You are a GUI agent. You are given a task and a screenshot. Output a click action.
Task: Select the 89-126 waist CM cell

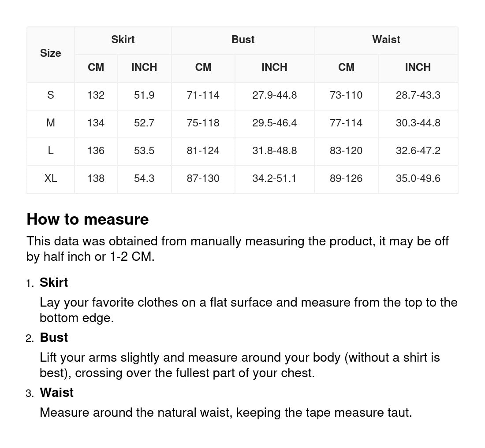pos(346,178)
